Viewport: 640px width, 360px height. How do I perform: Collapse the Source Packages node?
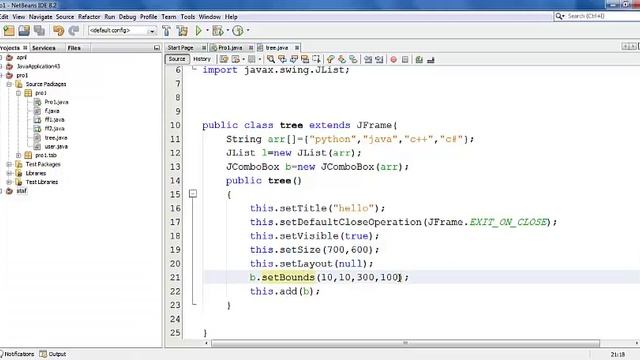pos(9,84)
